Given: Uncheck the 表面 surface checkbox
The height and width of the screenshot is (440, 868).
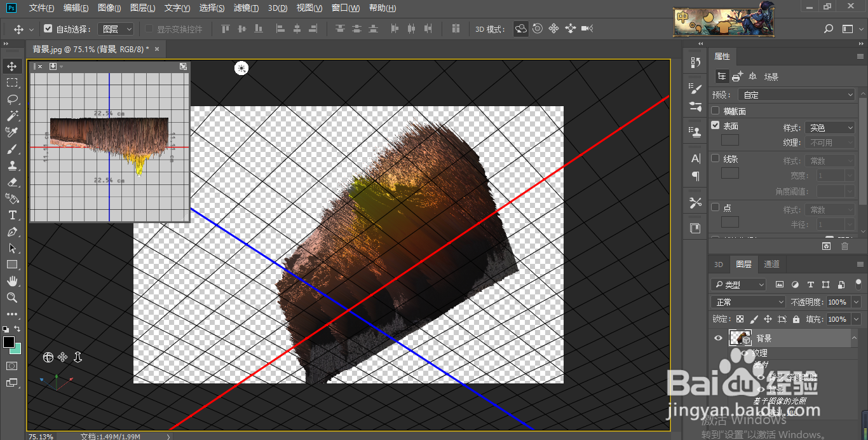Looking at the screenshot, I should pos(715,126).
